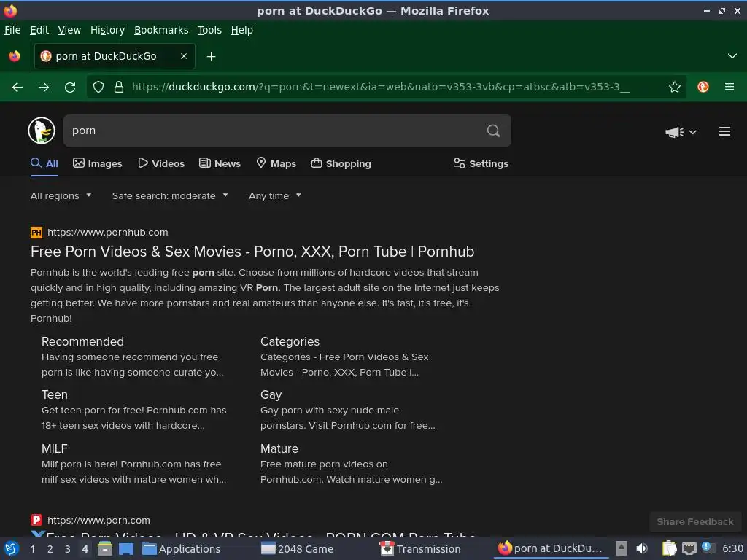Switch to workspace 4

click(85, 549)
